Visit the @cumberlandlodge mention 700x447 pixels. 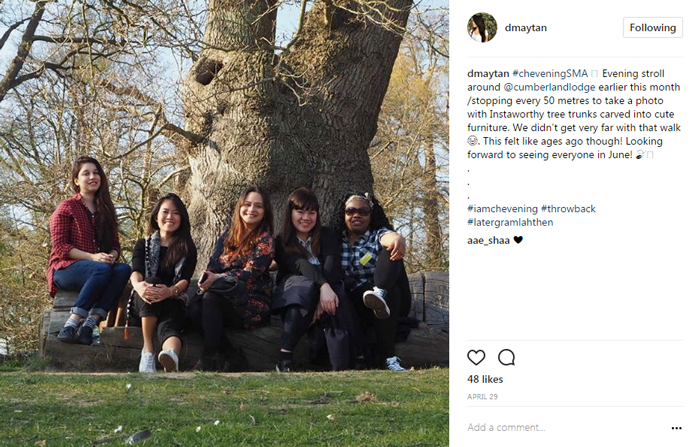[x=550, y=87]
